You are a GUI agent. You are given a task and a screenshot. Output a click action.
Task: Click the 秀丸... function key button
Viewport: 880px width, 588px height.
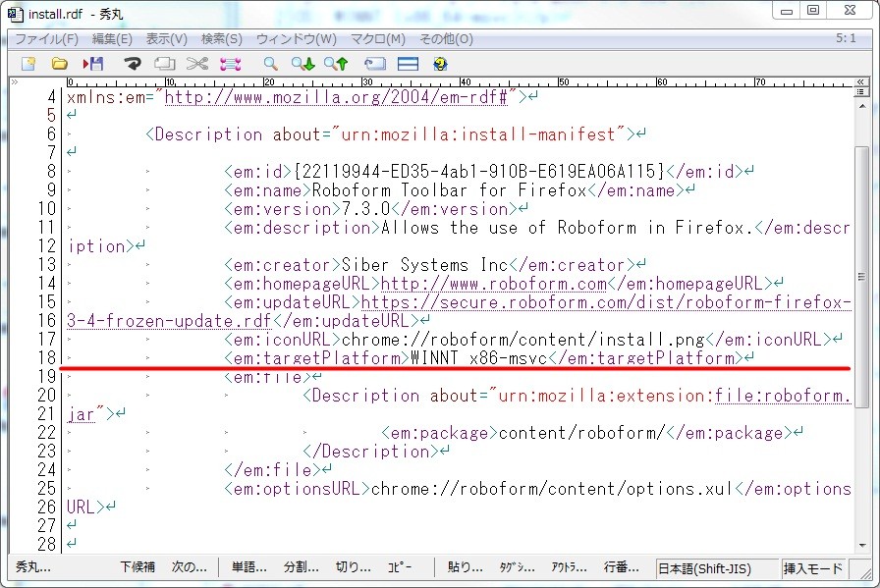[33, 567]
